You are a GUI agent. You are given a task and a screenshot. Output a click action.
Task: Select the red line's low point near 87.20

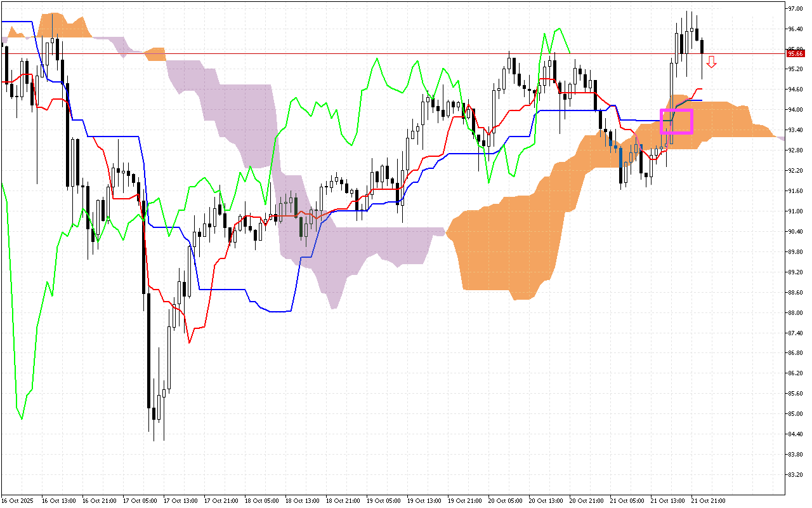[189, 342]
